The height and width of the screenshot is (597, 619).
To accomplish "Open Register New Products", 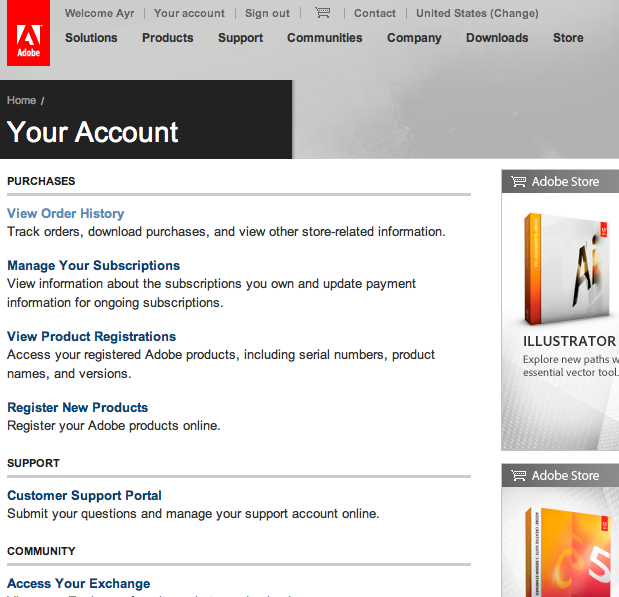I will pyautogui.click(x=78, y=407).
